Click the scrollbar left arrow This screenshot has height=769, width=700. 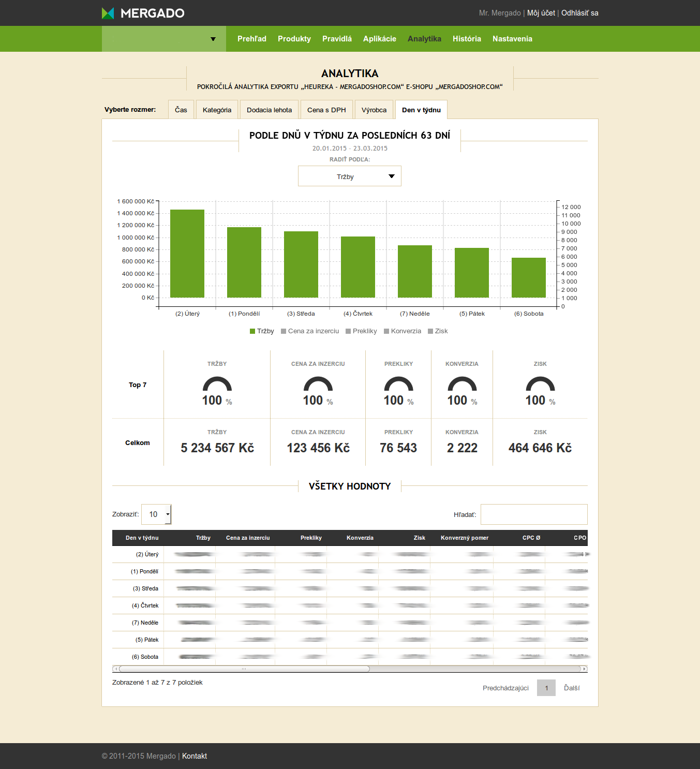(x=115, y=669)
